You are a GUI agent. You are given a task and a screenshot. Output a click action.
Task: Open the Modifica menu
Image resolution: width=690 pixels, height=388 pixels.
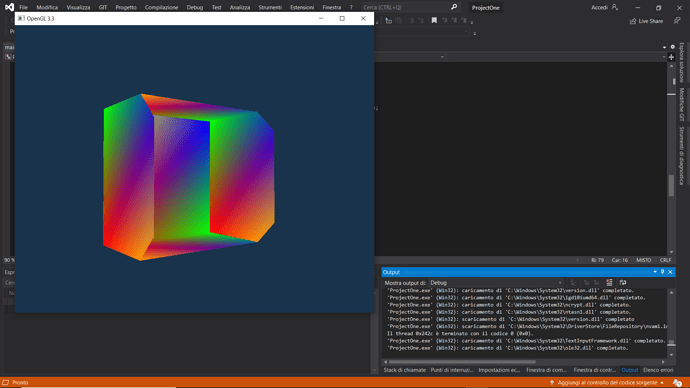click(x=47, y=7)
